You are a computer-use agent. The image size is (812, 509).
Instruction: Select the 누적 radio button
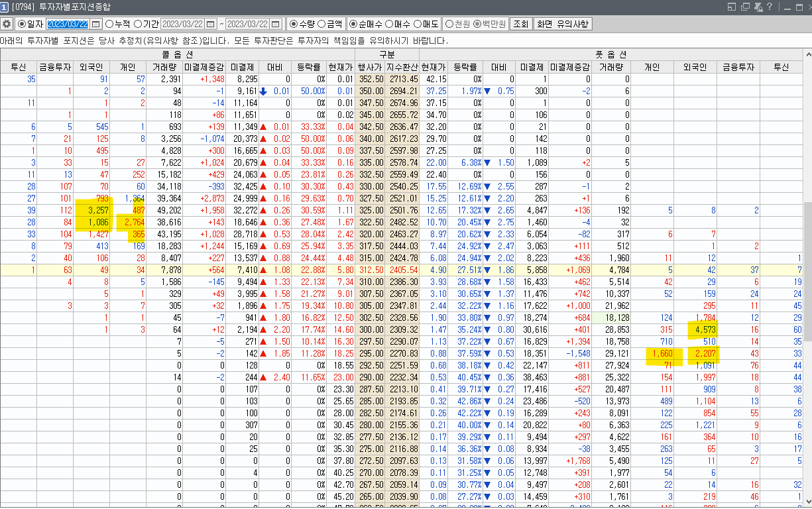point(109,24)
